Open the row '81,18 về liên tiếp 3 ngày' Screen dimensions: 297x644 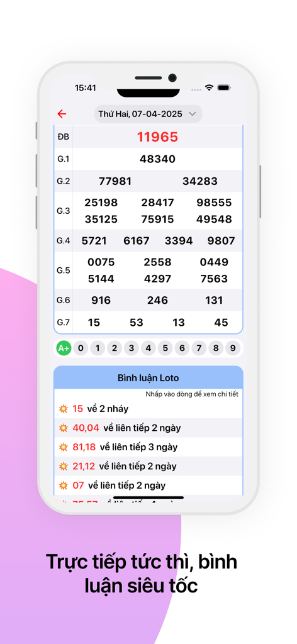click(148, 447)
